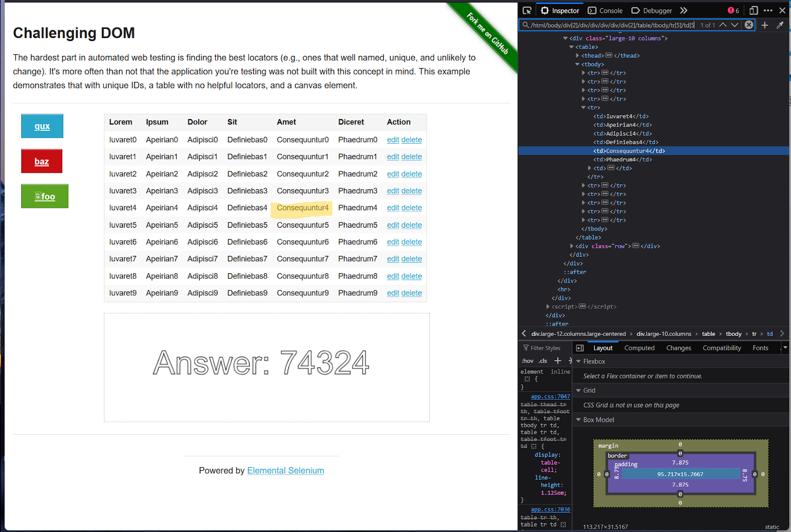The image size is (791, 532).
Task: Collapse the tbody node
Action: (577, 64)
